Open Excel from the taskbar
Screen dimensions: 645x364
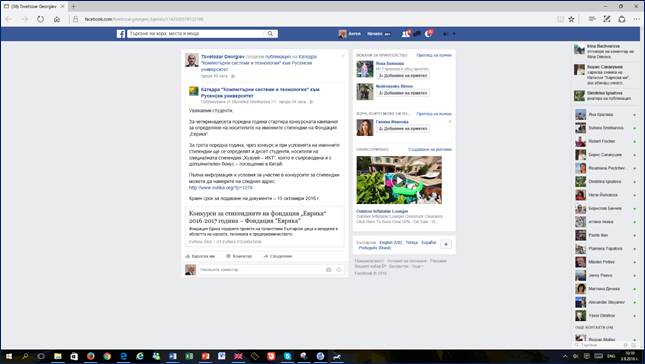click(189, 357)
